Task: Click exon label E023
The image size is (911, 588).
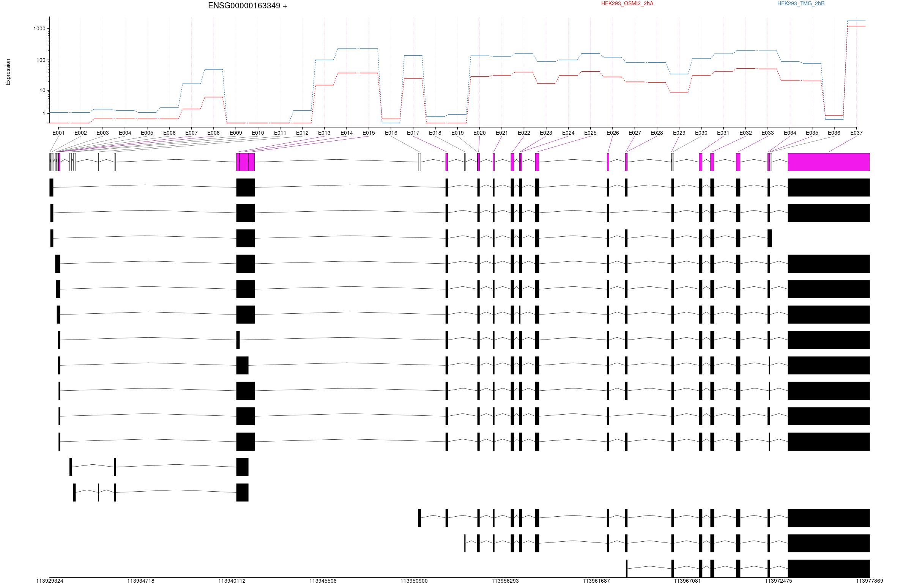Action: [x=546, y=133]
